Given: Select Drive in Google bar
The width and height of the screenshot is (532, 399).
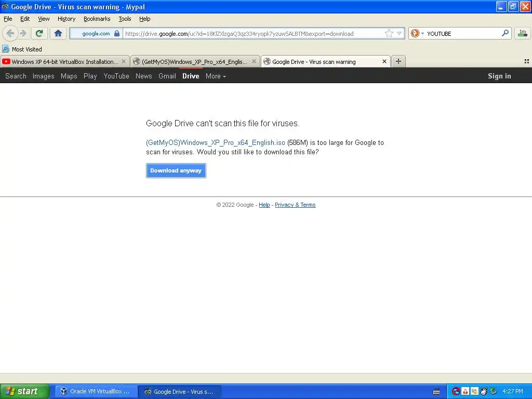Looking at the screenshot, I should (191, 76).
